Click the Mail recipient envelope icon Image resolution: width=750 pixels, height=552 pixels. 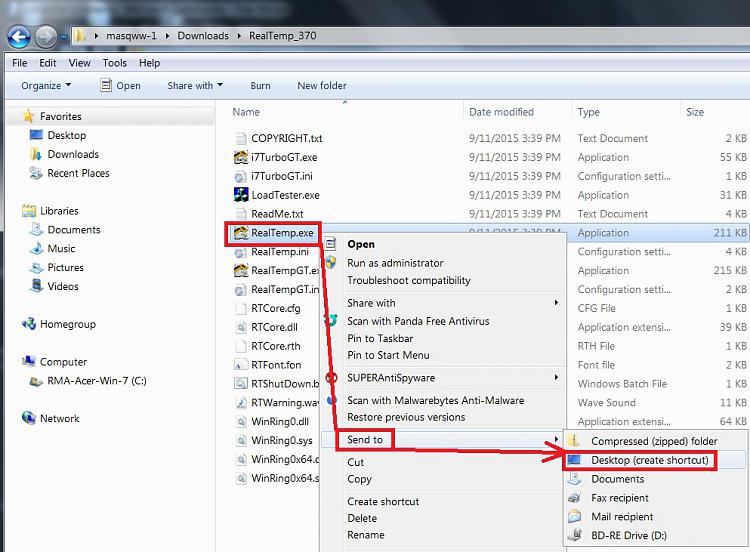point(575,517)
